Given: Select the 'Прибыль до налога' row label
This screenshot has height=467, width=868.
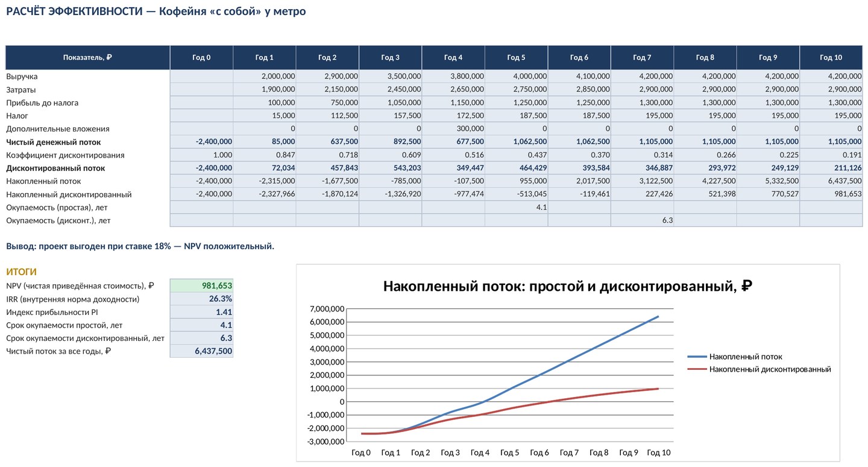Looking at the screenshot, I should 42,103.
